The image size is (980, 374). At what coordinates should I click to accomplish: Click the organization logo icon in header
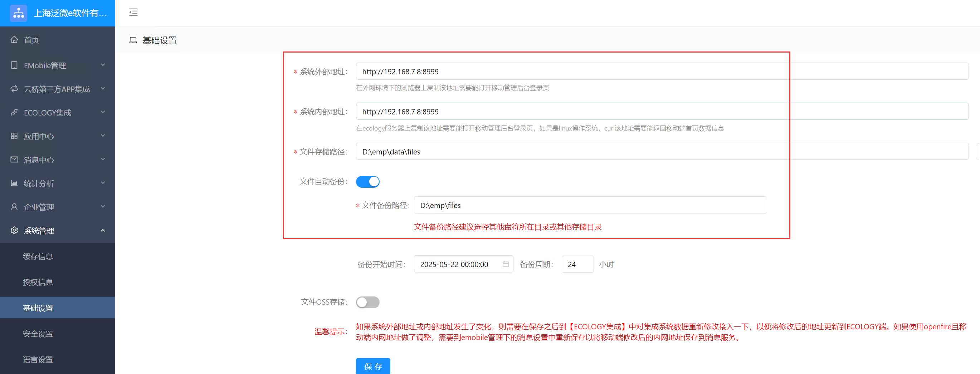coord(19,13)
